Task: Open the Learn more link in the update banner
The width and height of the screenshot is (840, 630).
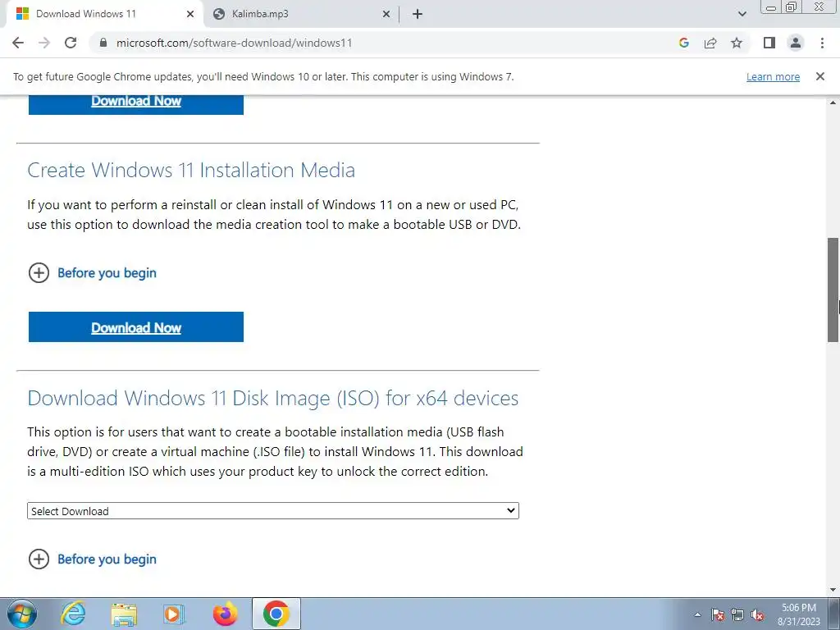Action: (773, 76)
